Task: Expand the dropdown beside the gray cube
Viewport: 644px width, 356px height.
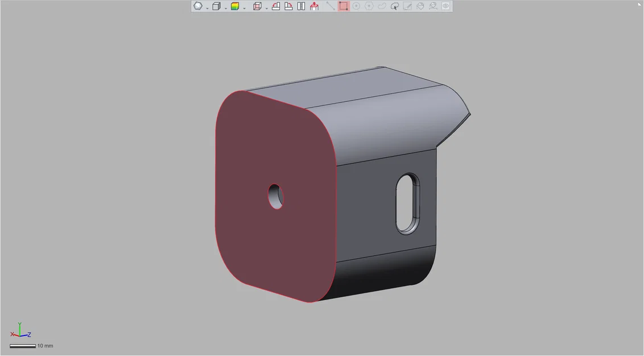Action: coord(226,8)
